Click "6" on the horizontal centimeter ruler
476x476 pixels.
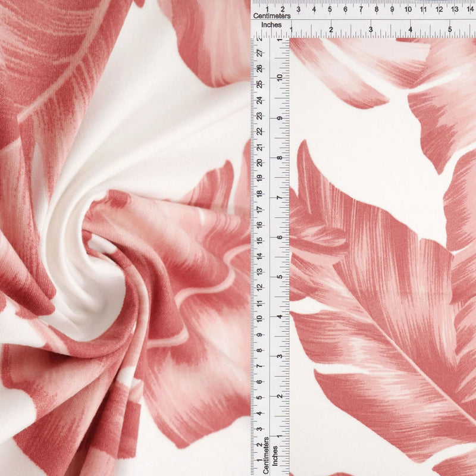[345, 10]
